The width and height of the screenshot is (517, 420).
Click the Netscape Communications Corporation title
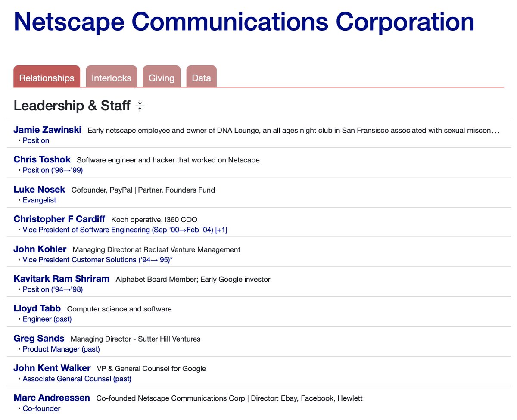[x=244, y=22]
